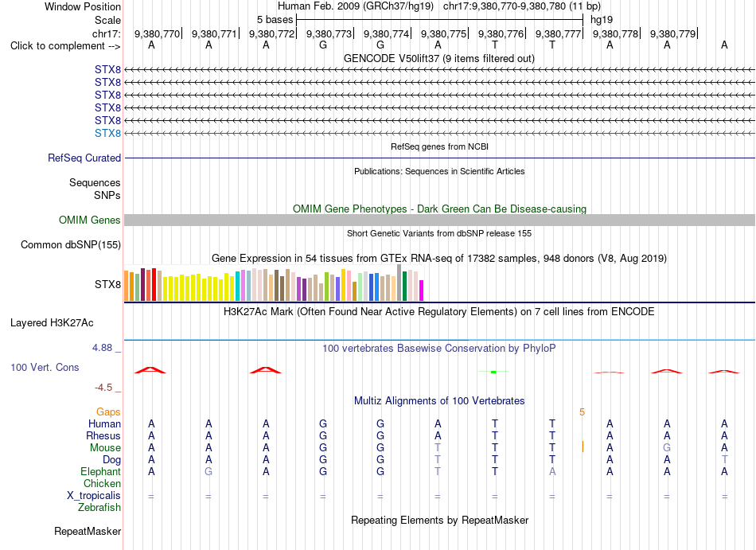Click the 'Click to complement -->' label
The height and width of the screenshot is (550, 756).
click(65, 46)
